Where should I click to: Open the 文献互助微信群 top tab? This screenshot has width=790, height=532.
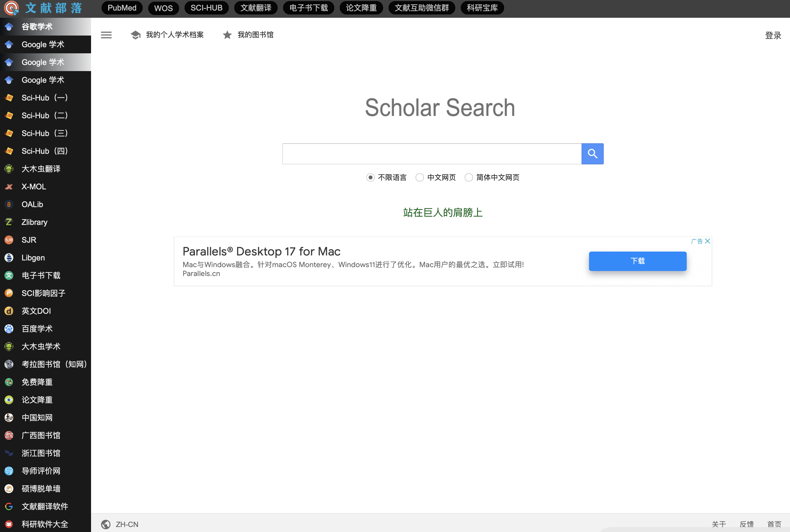point(422,8)
